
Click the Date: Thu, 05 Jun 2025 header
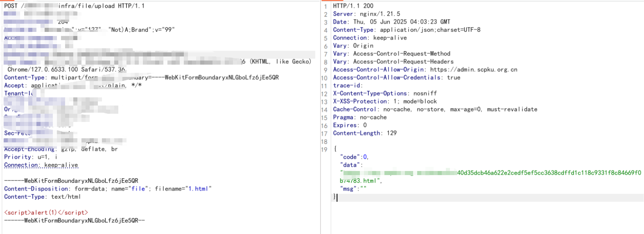click(391, 22)
